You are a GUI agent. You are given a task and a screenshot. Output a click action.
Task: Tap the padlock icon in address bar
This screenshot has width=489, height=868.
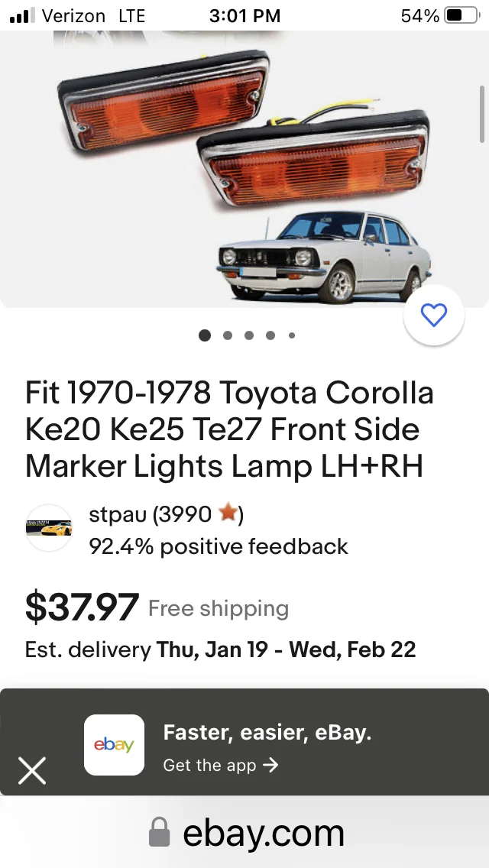[x=160, y=832]
